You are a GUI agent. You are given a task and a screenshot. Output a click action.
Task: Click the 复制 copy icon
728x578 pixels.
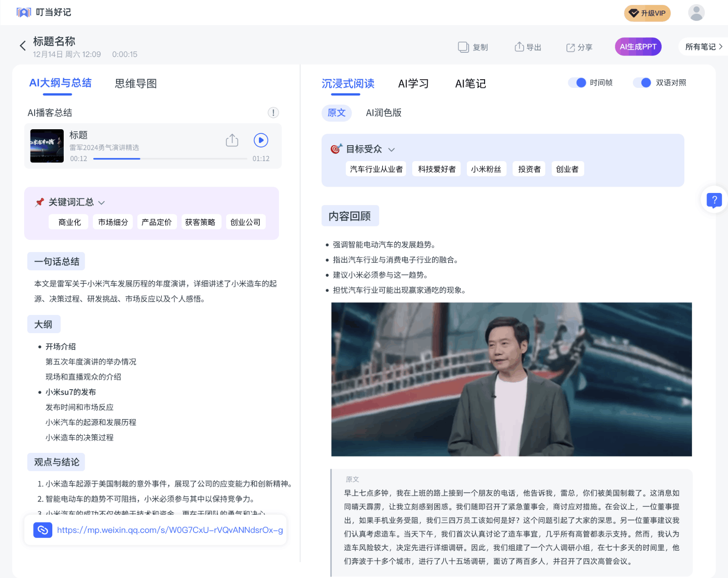(x=463, y=47)
